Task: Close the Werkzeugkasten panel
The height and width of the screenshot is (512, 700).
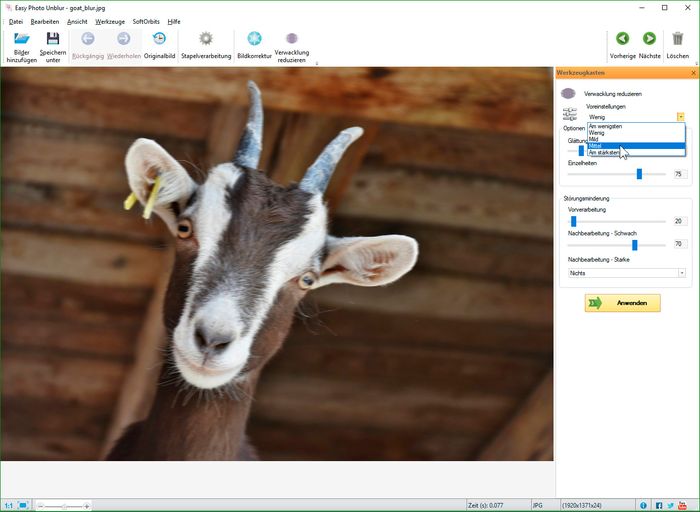Action: pos(693,74)
